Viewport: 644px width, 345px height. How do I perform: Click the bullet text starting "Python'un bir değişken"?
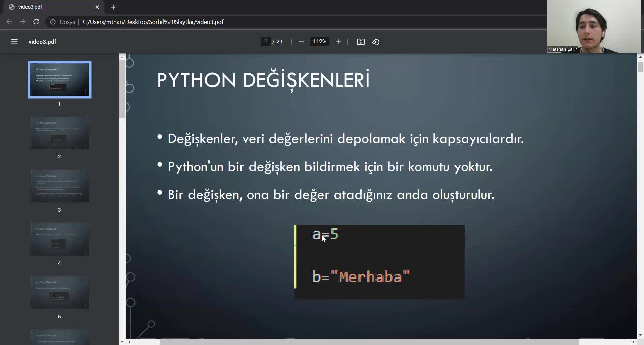click(x=330, y=166)
